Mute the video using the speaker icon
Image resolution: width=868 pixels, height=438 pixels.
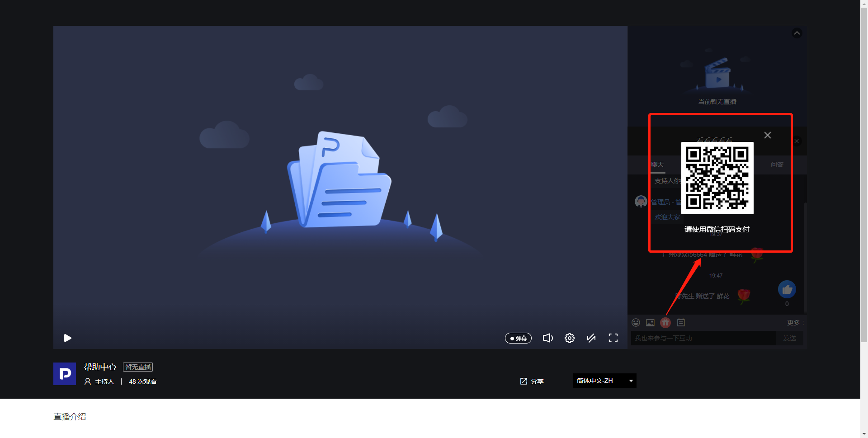pos(547,338)
